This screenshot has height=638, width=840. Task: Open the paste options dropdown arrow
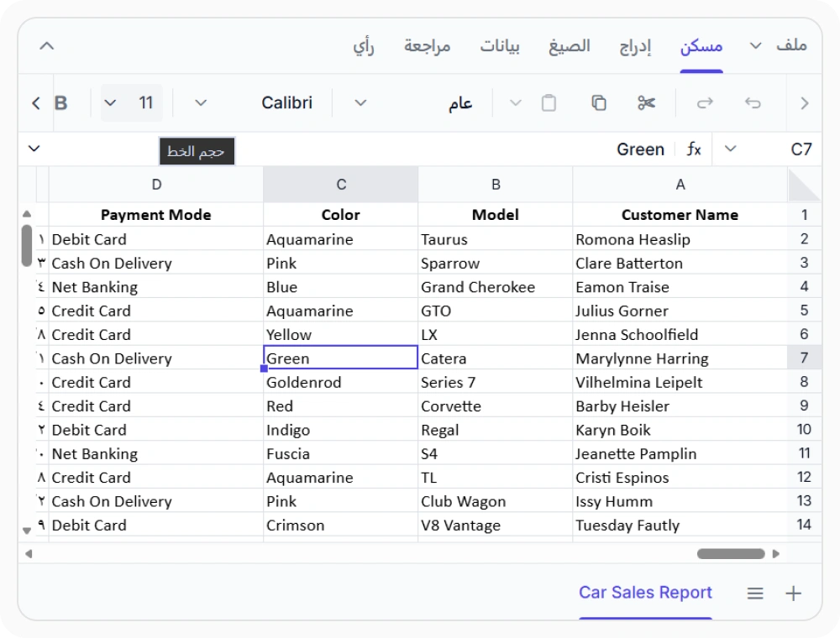click(516, 102)
